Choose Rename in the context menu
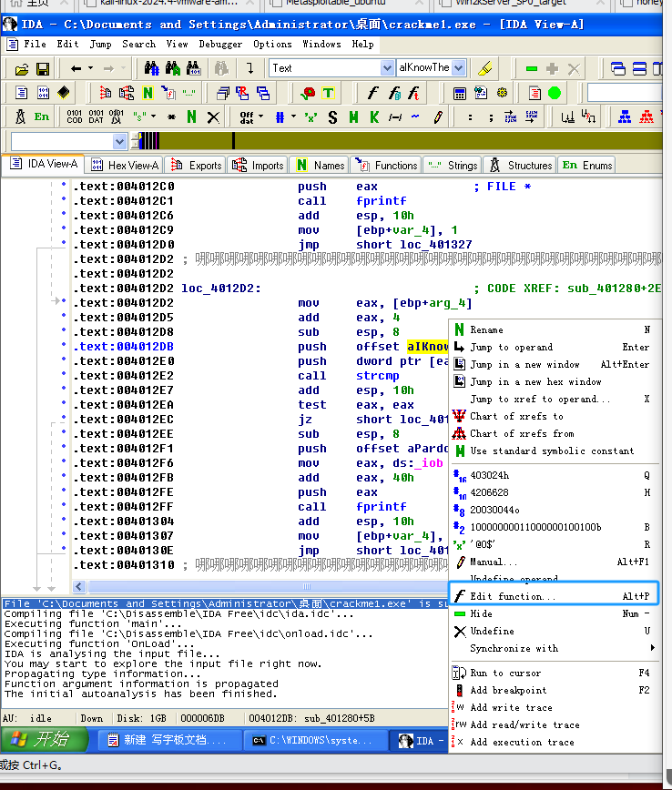 pos(486,330)
